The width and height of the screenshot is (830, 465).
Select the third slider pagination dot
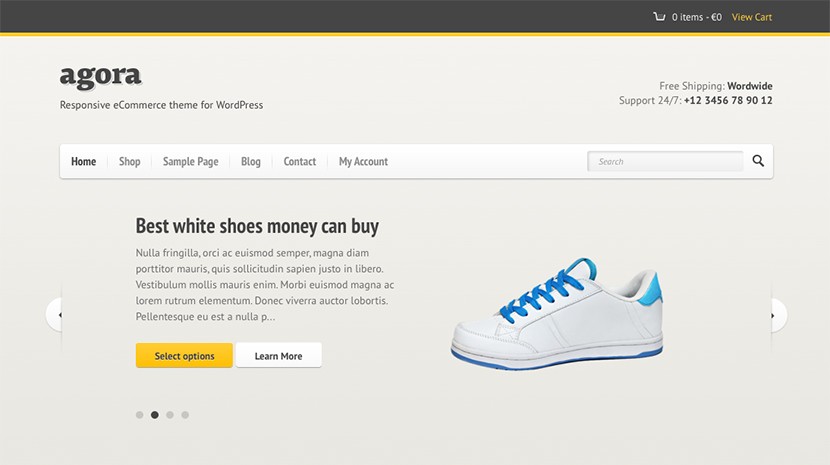pos(170,415)
